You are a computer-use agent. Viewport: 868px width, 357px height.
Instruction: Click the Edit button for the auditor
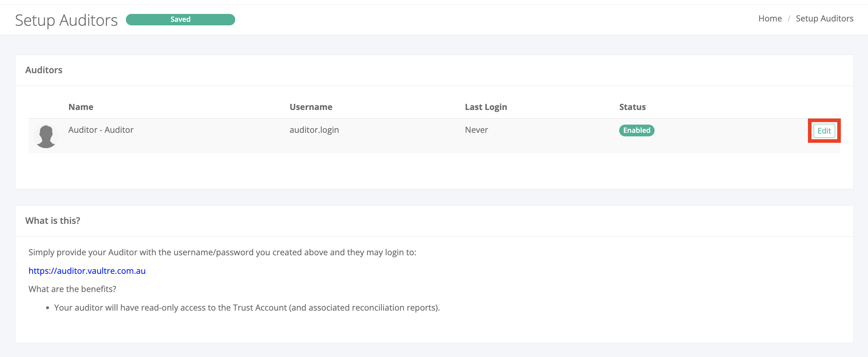824,131
